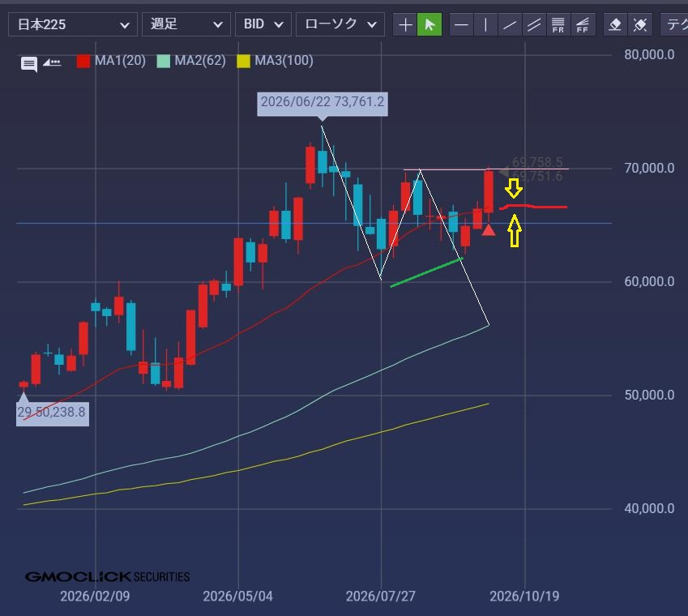Select the Fibonacci fan FF tool

pyautogui.click(x=583, y=24)
